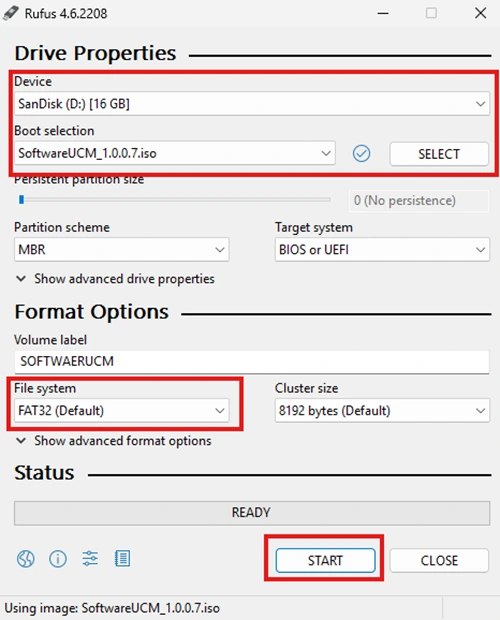Minimize the Rufus window
Screen dimensions: 500x620
(383, 13)
